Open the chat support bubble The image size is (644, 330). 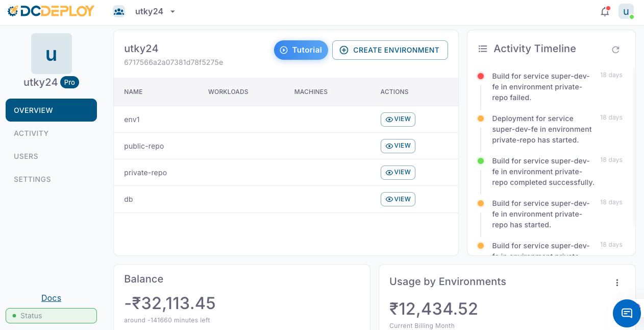[x=626, y=313]
